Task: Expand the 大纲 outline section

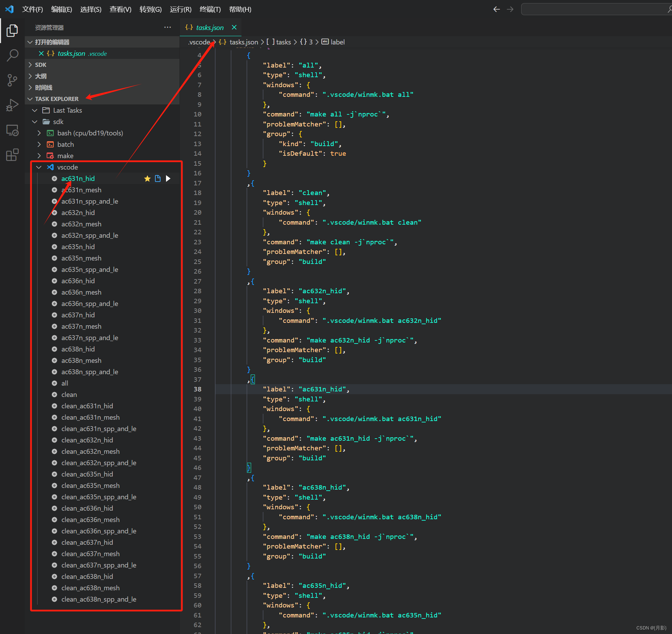Action: tap(30, 76)
